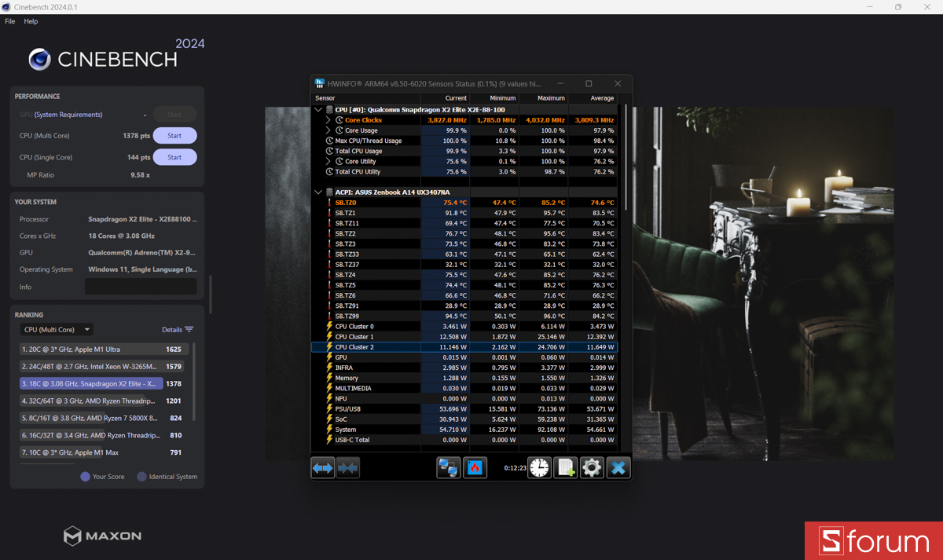Click the Info text field
The image size is (943, 560).
141,287
